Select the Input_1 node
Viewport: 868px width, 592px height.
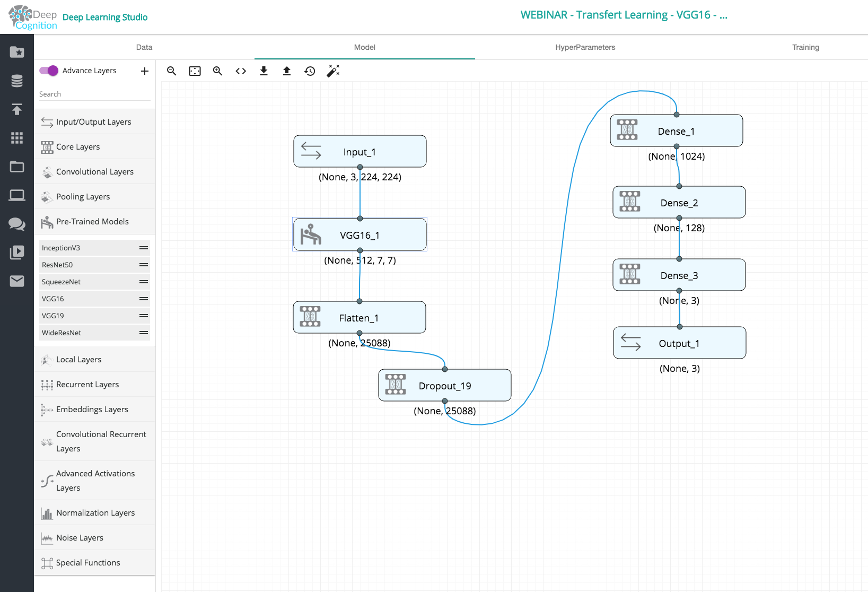coord(360,151)
